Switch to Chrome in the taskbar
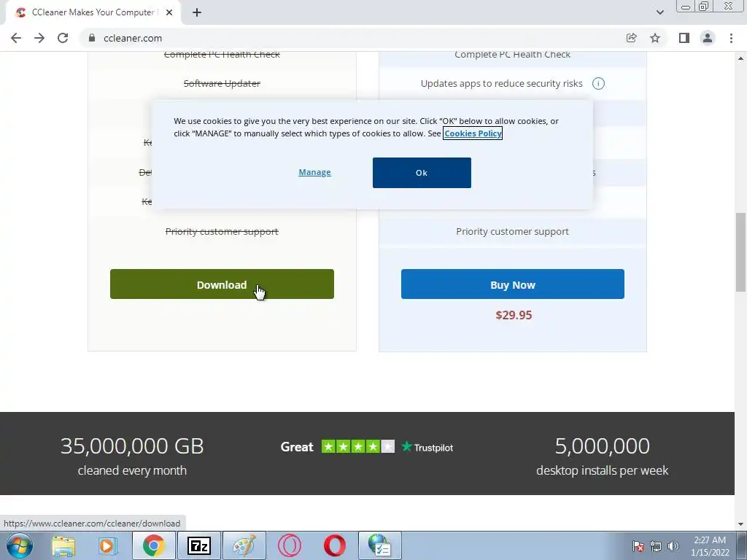Screen dimensions: 747x560 point(153,545)
